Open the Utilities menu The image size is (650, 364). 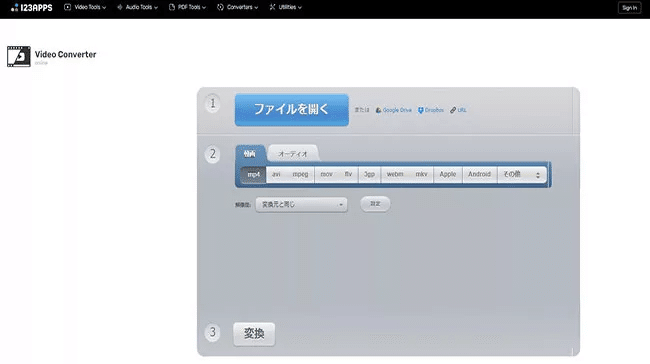click(286, 7)
